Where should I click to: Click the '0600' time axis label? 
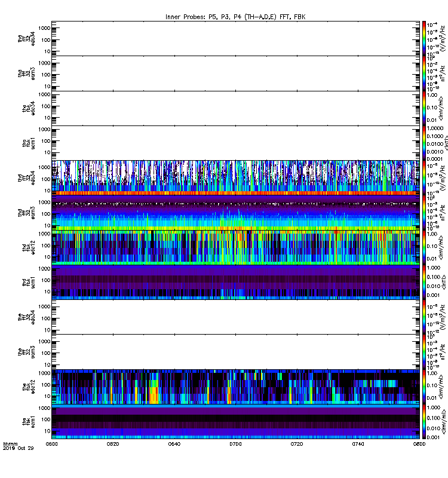(52, 444)
